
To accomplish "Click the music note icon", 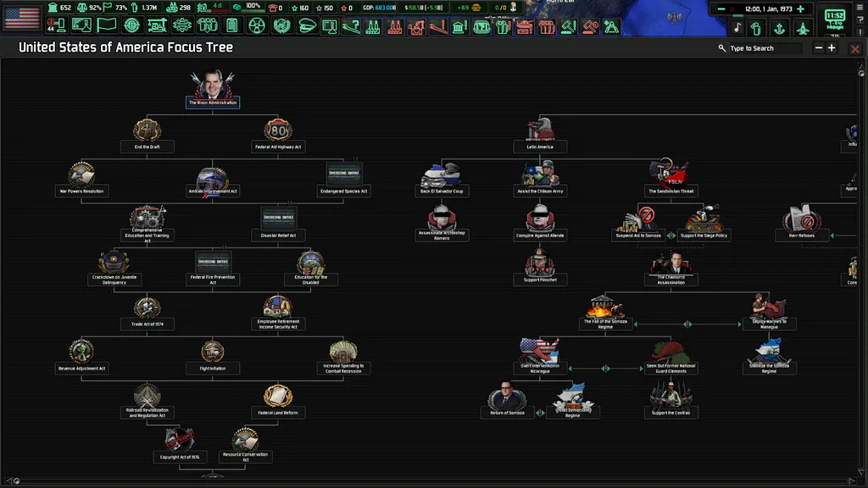I will [x=737, y=28].
